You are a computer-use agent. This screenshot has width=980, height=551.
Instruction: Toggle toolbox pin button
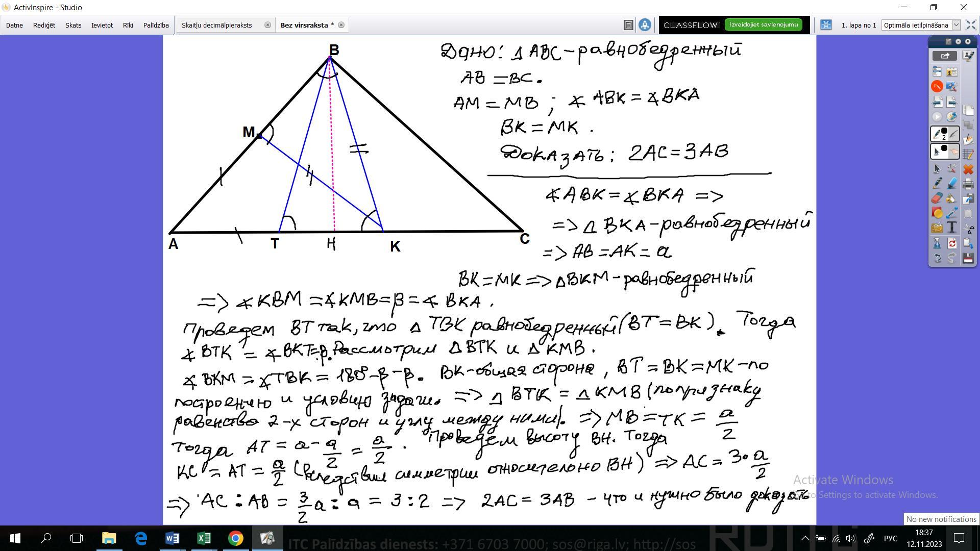pos(967,41)
